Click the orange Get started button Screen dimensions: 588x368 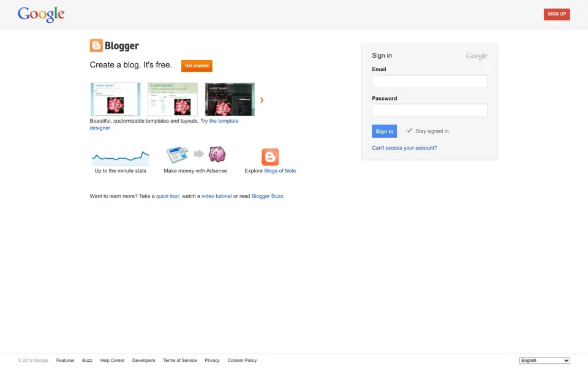(197, 66)
